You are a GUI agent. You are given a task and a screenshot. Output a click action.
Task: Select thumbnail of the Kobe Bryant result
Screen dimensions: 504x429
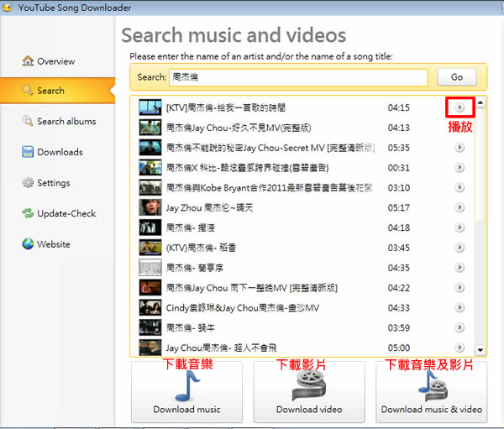point(150,187)
